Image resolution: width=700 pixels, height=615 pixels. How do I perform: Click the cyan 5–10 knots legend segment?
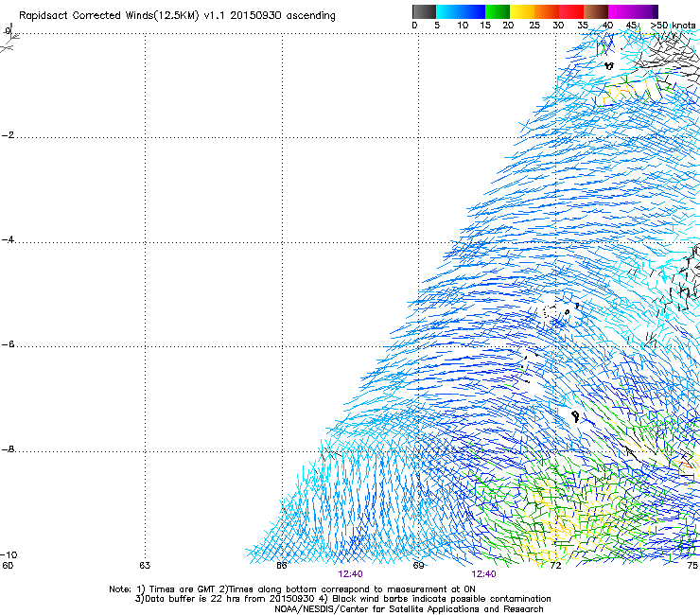[x=447, y=11]
